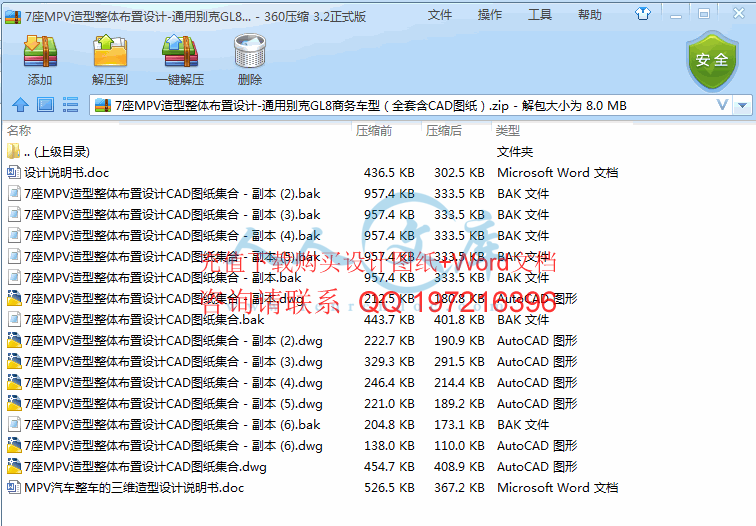The image size is (756, 526).
Task: Click the 上级目录 folder icon
Action: click(14, 151)
